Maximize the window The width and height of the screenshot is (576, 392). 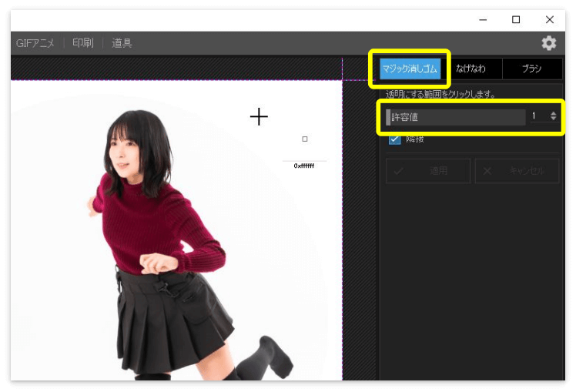(x=516, y=20)
